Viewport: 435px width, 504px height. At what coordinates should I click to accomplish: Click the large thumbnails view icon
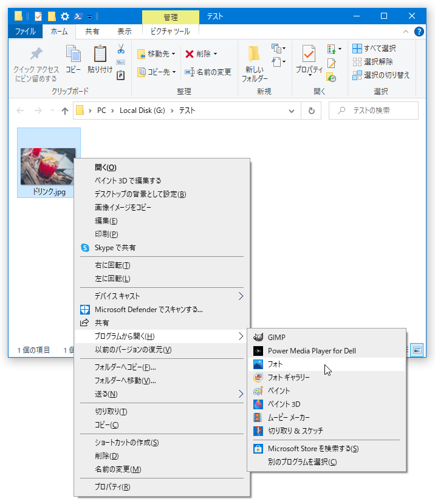click(x=417, y=350)
